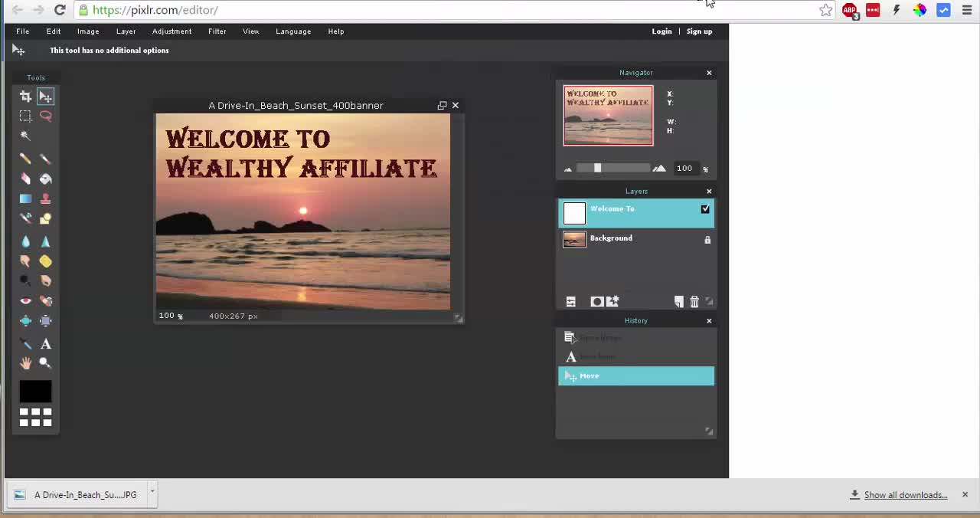Select the Pencil tool
This screenshot has width=980, height=518.
point(25,159)
